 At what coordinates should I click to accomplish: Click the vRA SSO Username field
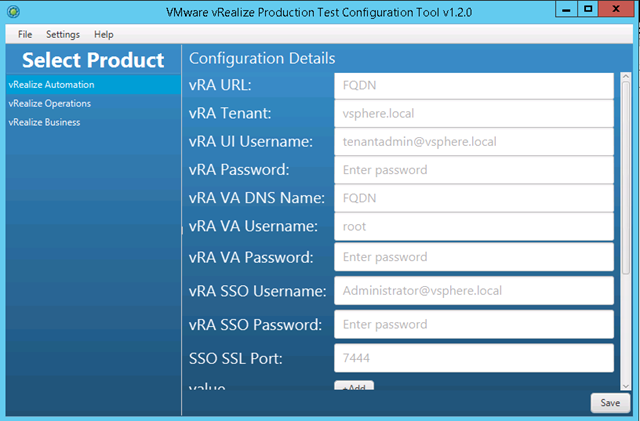click(473, 291)
